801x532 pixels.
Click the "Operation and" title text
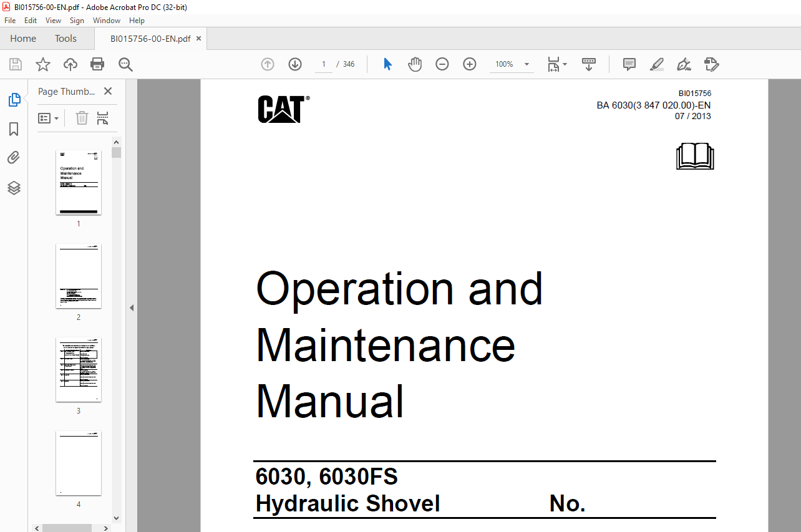[399, 288]
